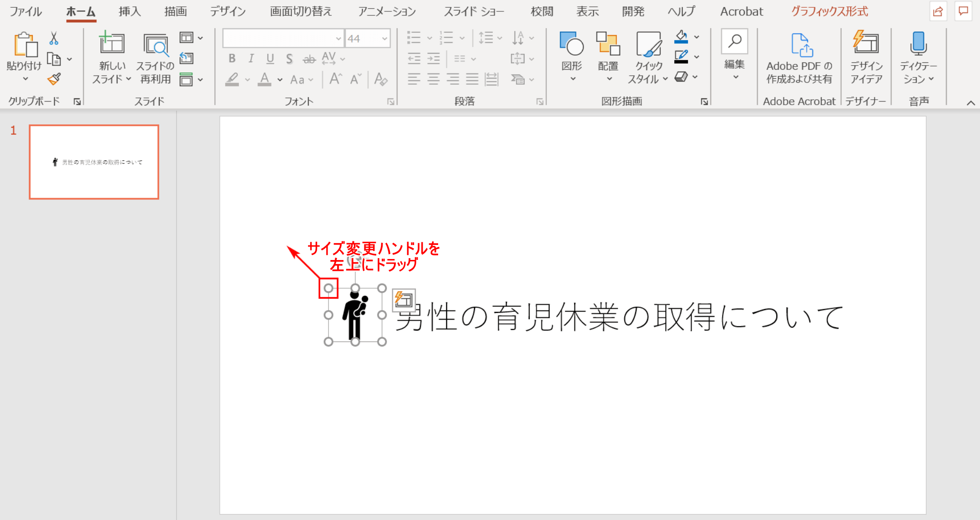Click the Copy icon
This screenshot has width=980, height=520.
pyautogui.click(x=54, y=59)
